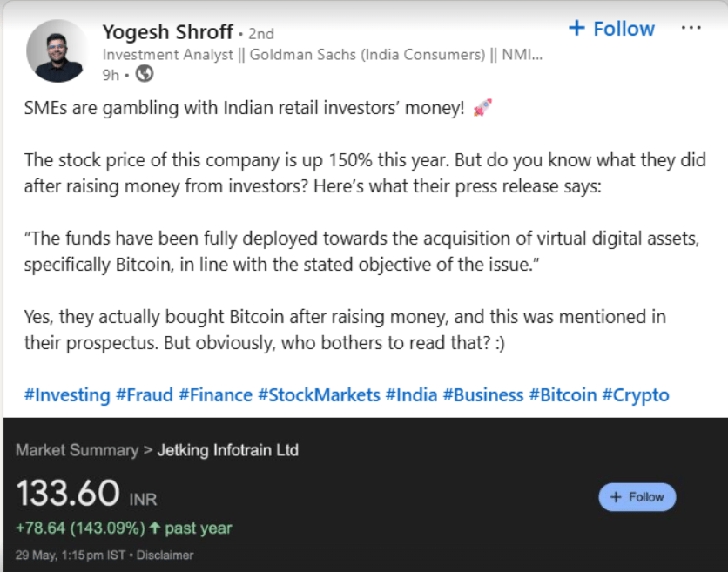Open the #Crypto hashtag
728x572 pixels.
[636, 395]
